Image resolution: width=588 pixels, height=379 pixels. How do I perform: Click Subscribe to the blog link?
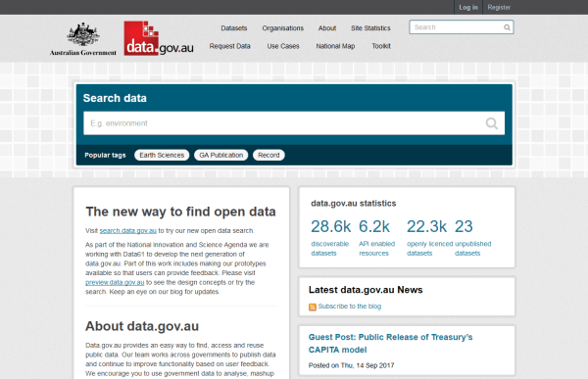[x=350, y=307]
